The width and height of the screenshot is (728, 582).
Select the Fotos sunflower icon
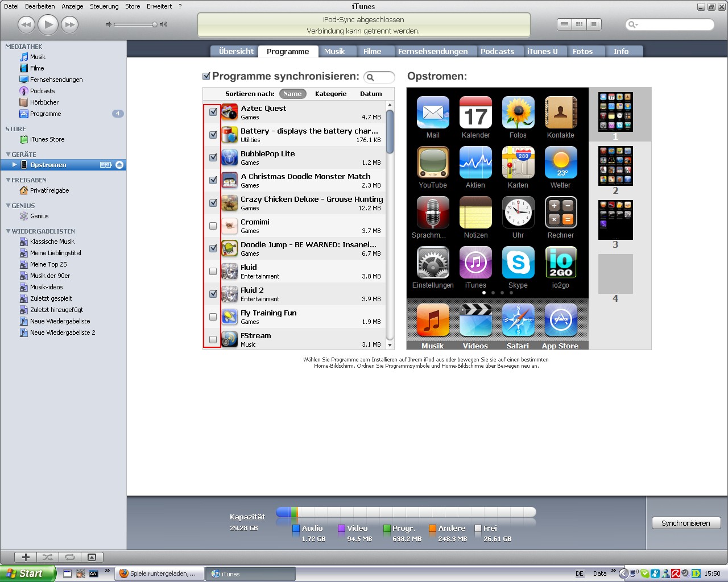click(518, 113)
